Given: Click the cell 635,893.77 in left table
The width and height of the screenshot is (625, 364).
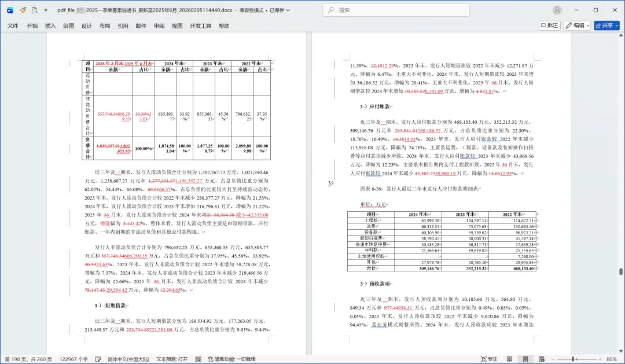Looking at the screenshot, I should click(x=166, y=116).
